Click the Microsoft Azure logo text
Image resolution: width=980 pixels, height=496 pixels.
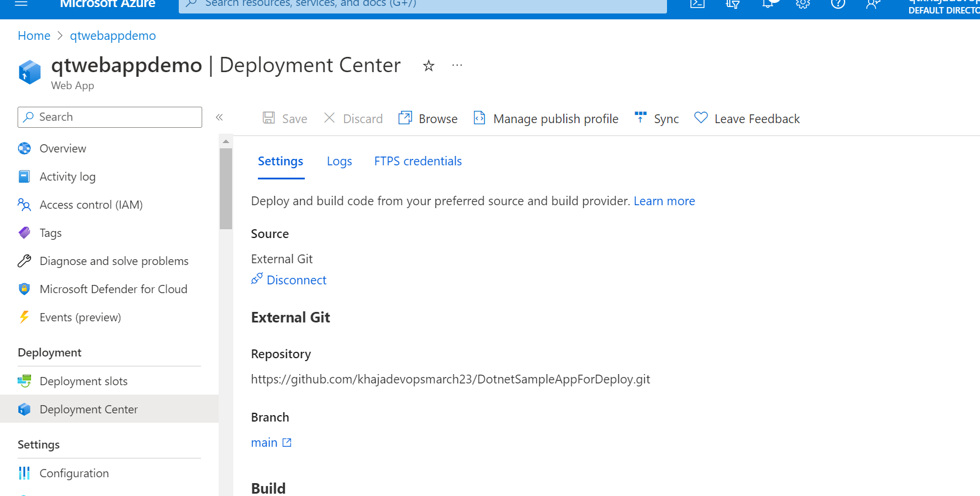point(108,4)
